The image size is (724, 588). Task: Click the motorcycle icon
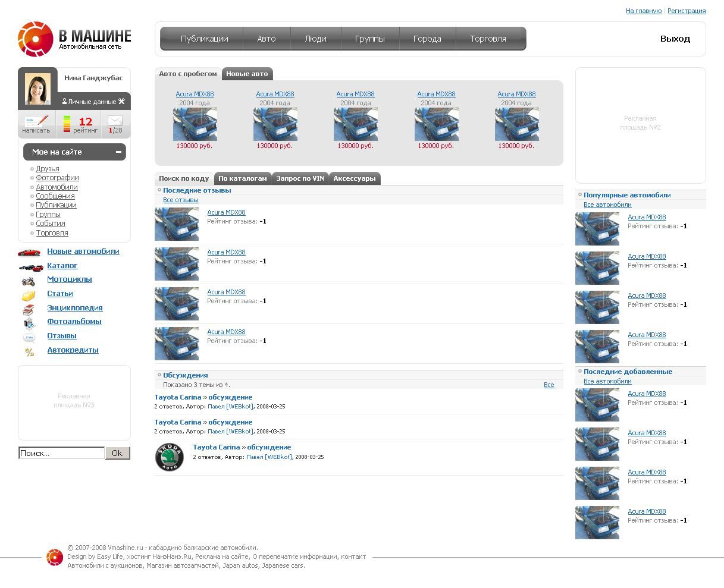point(29,281)
